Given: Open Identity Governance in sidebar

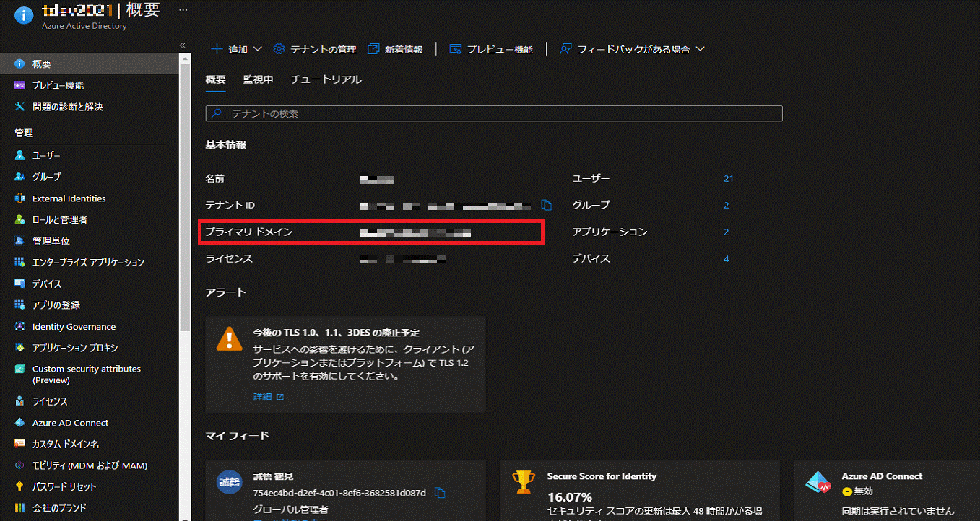Looking at the screenshot, I should tap(74, 327).
